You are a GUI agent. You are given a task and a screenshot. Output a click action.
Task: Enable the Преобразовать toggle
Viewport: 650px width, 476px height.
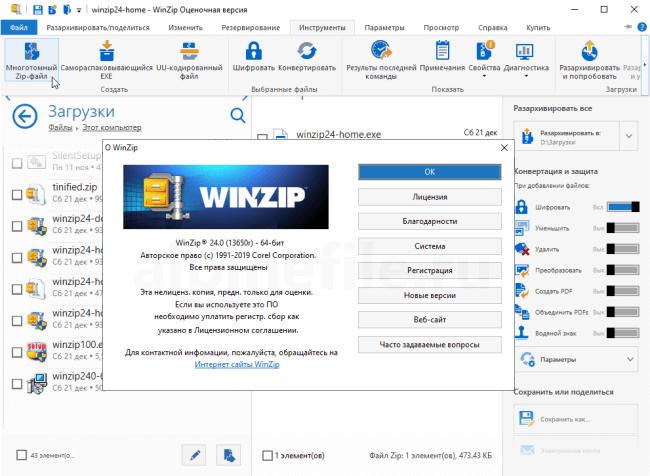coord(623,270)
